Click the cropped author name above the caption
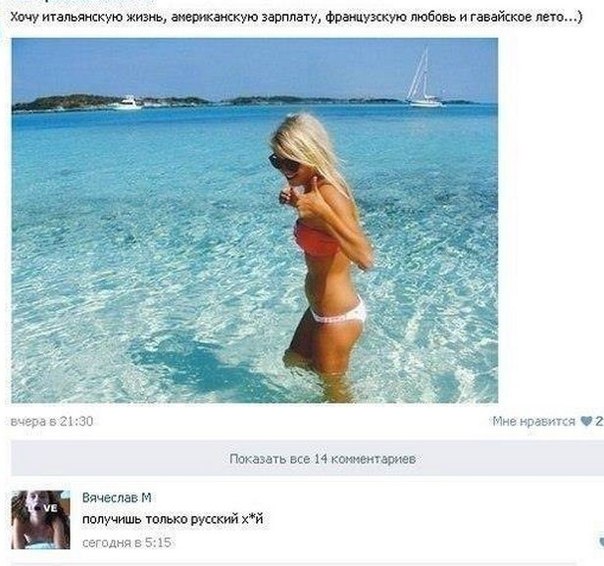This screenshot has height=566, width=604. pos(85,1)
